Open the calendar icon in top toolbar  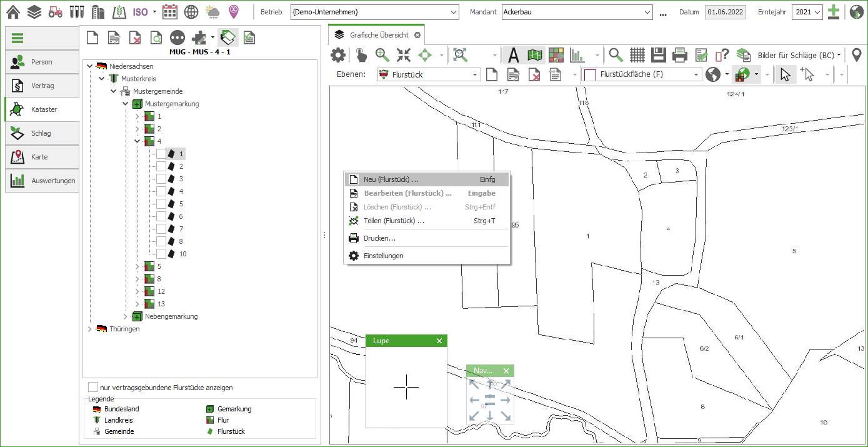pos(169,12)
